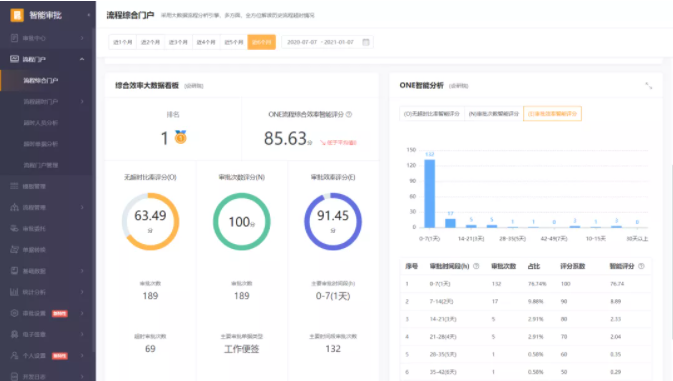673x381 pixels.
Task: Expand the 统计分析 chevron
Action: [x=82, y=292]
